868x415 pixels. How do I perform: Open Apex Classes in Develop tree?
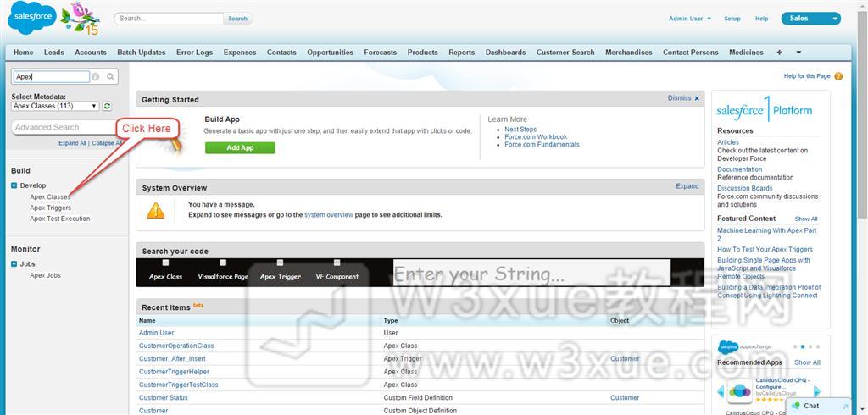point(50,197)
